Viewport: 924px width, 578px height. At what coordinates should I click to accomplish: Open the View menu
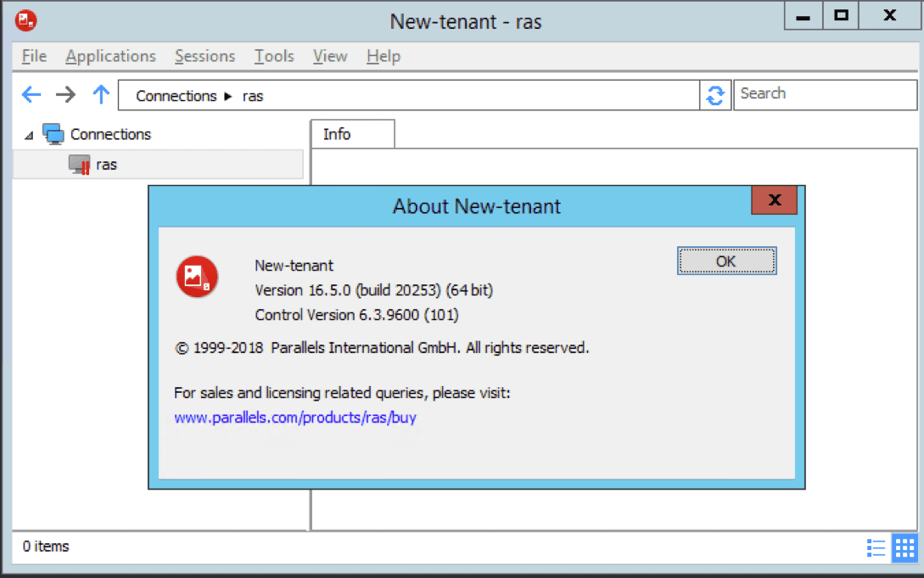point(330,56)
